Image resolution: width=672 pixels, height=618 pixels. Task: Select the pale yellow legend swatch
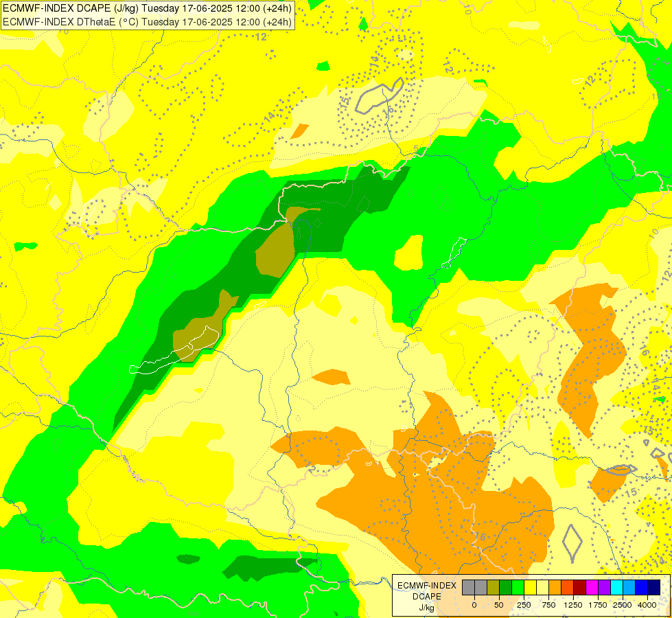(x=542, y=588)
